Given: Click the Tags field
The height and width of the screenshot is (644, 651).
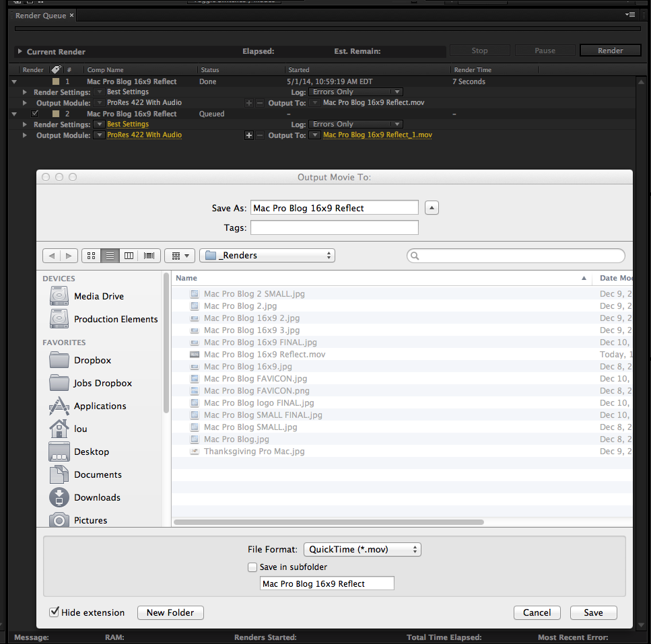Looking at the screenshot, I should pos(334,227).
